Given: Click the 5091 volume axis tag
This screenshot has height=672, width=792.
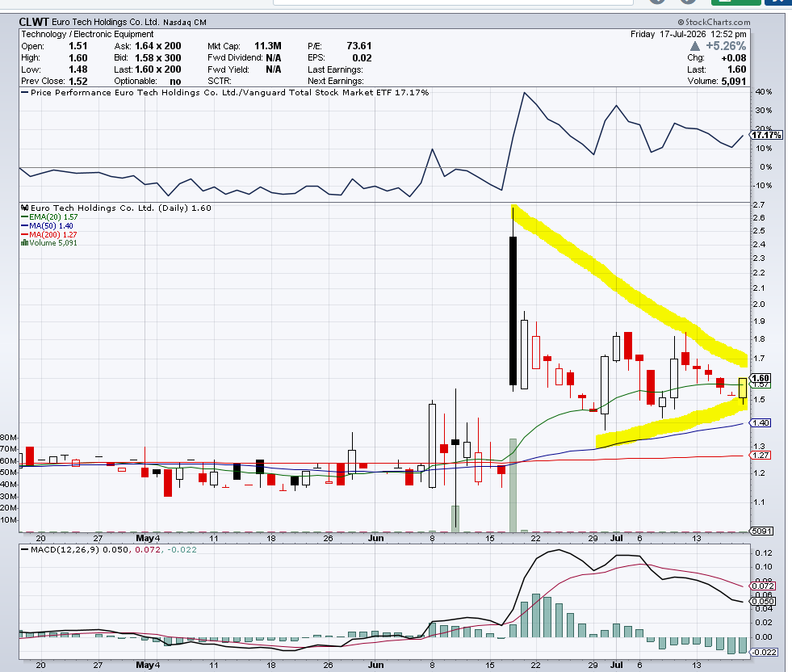Looking at the screenshot, I should [761, 531].
